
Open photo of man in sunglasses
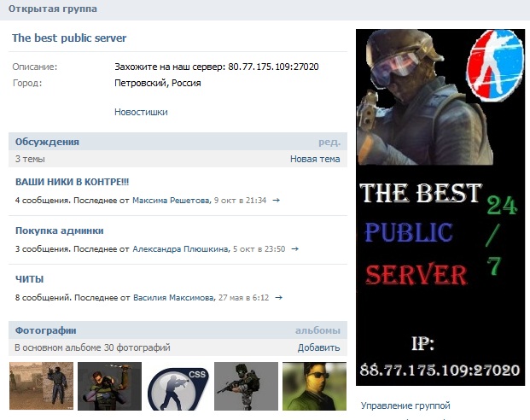(x=314, y=386)
